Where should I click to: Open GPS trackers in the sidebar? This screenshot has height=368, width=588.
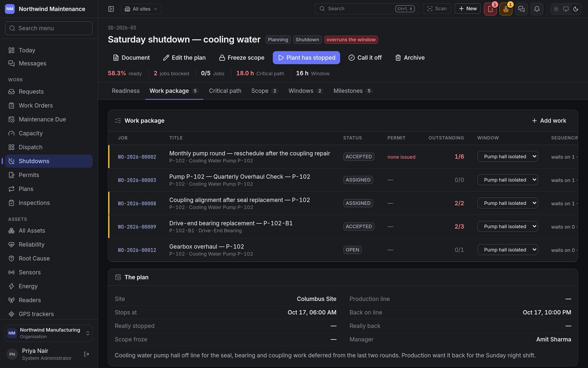point(49,314)
